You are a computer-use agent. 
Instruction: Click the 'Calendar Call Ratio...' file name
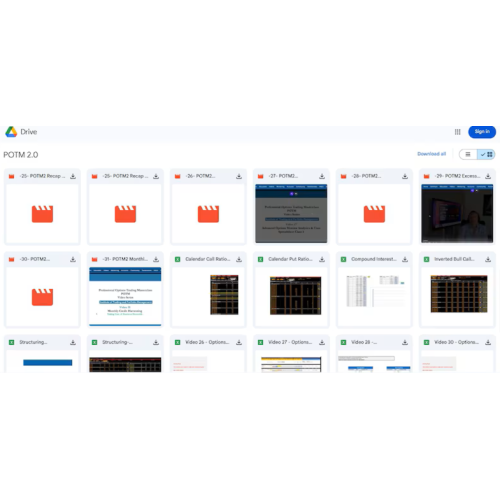click(x=208, y=259)
